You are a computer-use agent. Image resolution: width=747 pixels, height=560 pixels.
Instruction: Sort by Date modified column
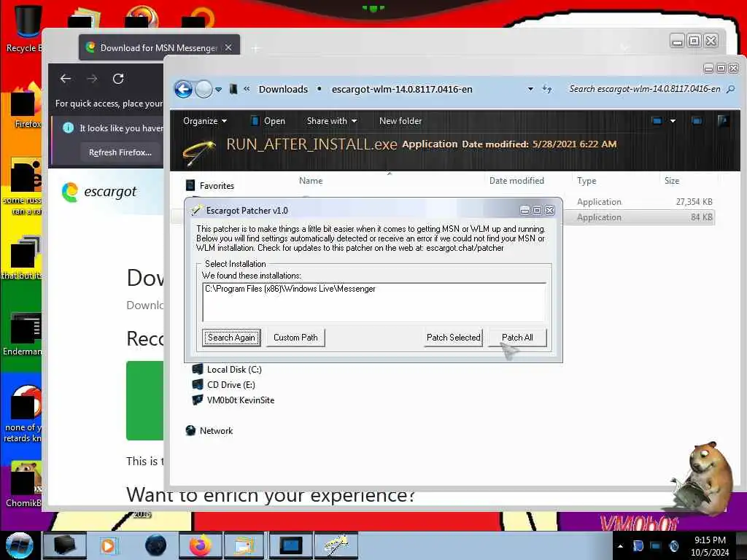point(516,181)
